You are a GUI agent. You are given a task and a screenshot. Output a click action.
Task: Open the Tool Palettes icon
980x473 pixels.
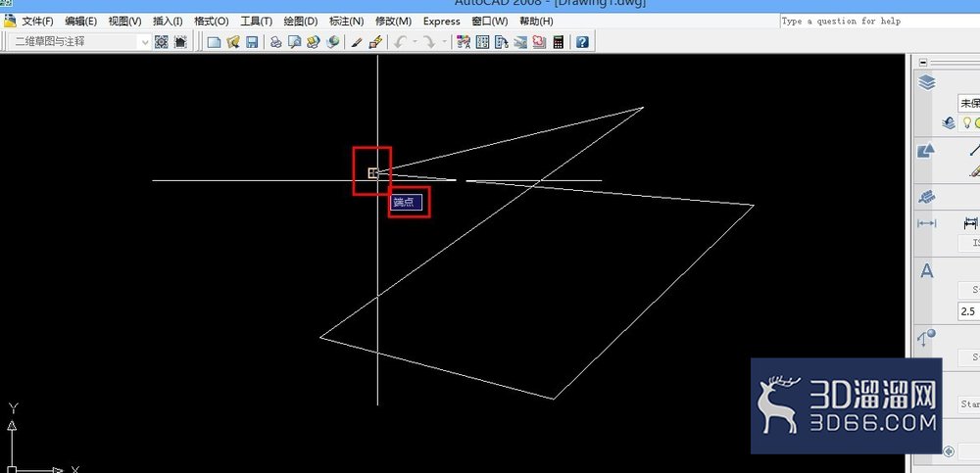pos(501,42)
